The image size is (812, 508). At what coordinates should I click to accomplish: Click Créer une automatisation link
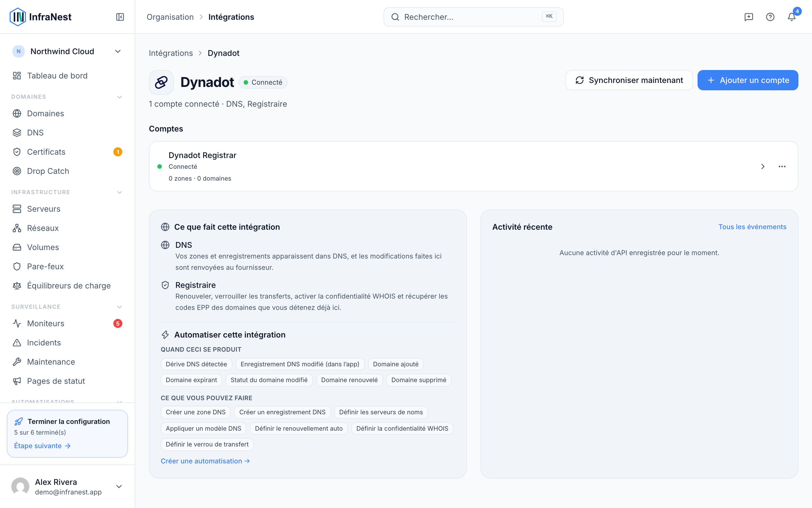click(205, 461)
